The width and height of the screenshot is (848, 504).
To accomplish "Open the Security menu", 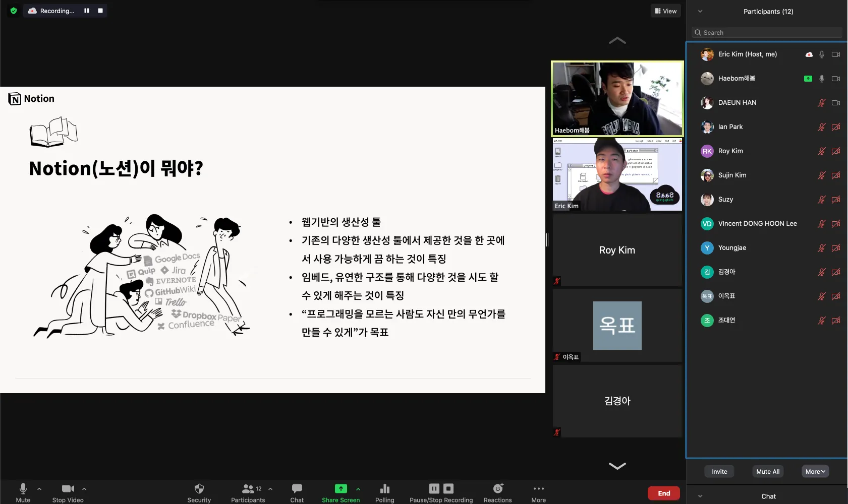I will (x=199, y=492).
